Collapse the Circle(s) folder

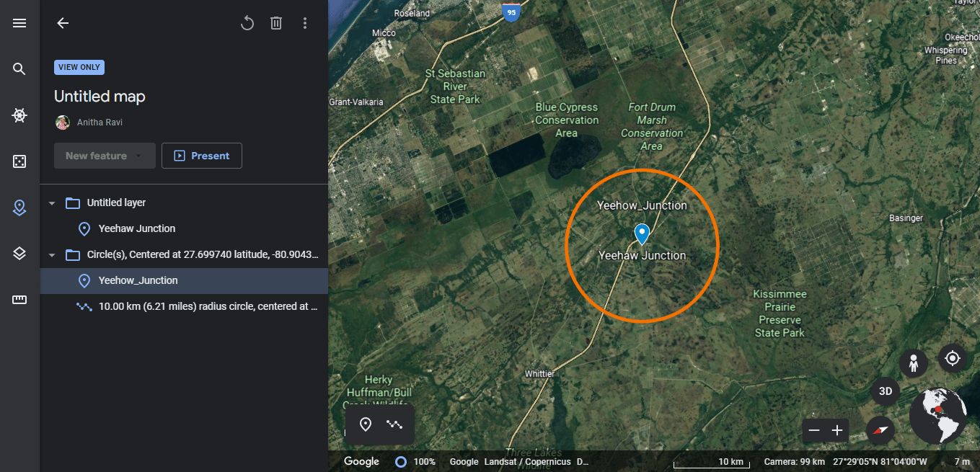pyautogui.click(x=51, y=254)
